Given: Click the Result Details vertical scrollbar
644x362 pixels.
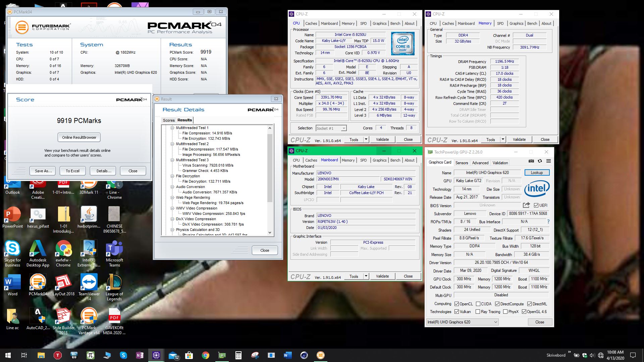Looking at the screenshot, I should pyautogui.click(x=270, y=168).
